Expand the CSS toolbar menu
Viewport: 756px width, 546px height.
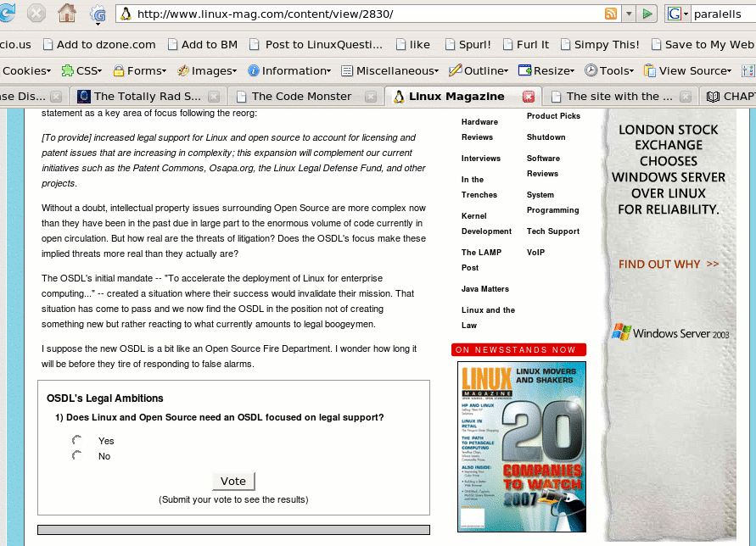pos(83,71)
